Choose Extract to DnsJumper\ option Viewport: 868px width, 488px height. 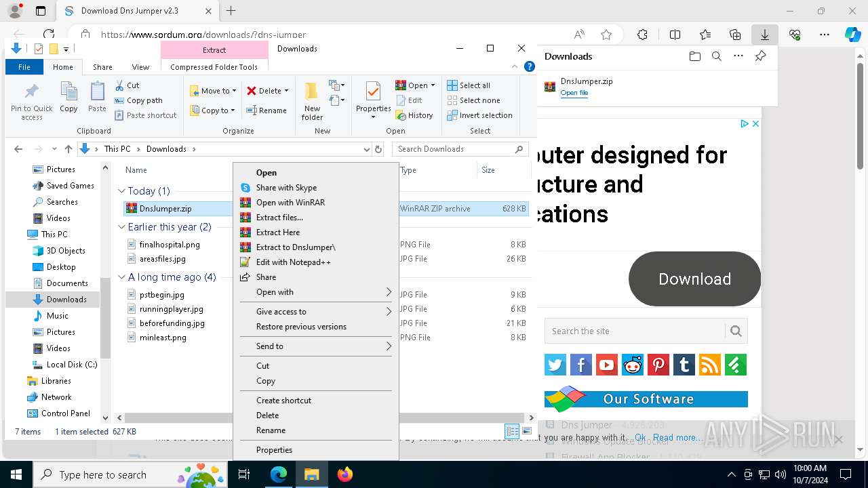tap(316, 247)
